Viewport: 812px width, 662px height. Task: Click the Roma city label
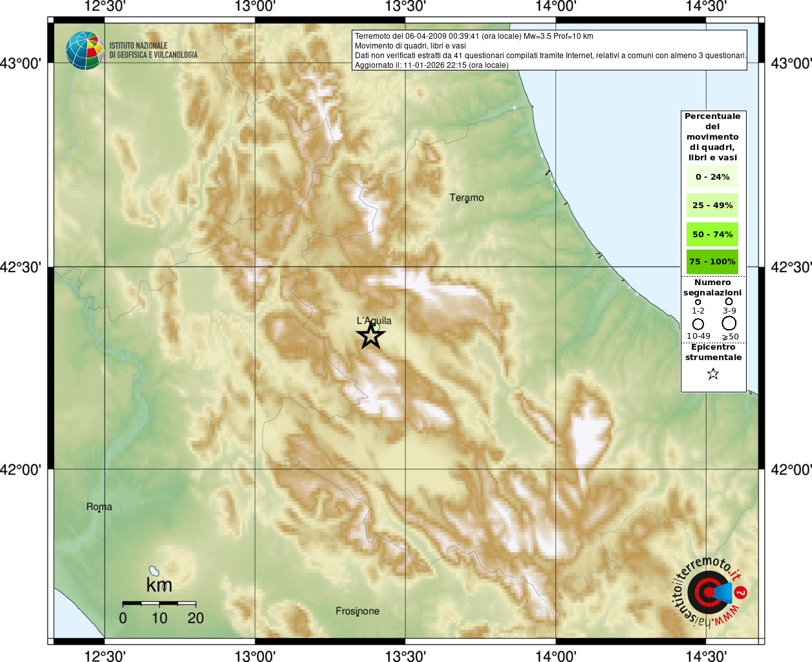99,507
